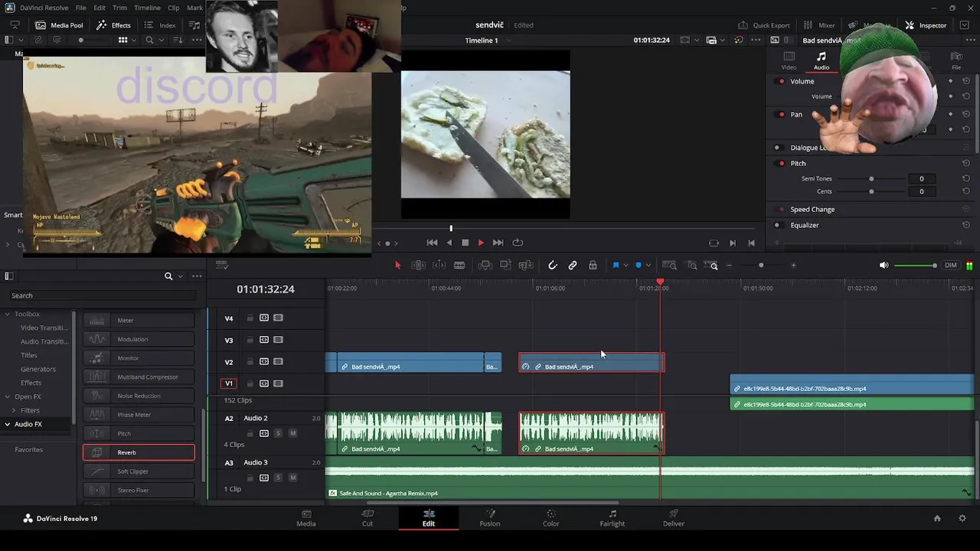This screenshot has width=980, height=551.
Task: Select the arrow Selection Mode tool
Action: tap(397, 266)
